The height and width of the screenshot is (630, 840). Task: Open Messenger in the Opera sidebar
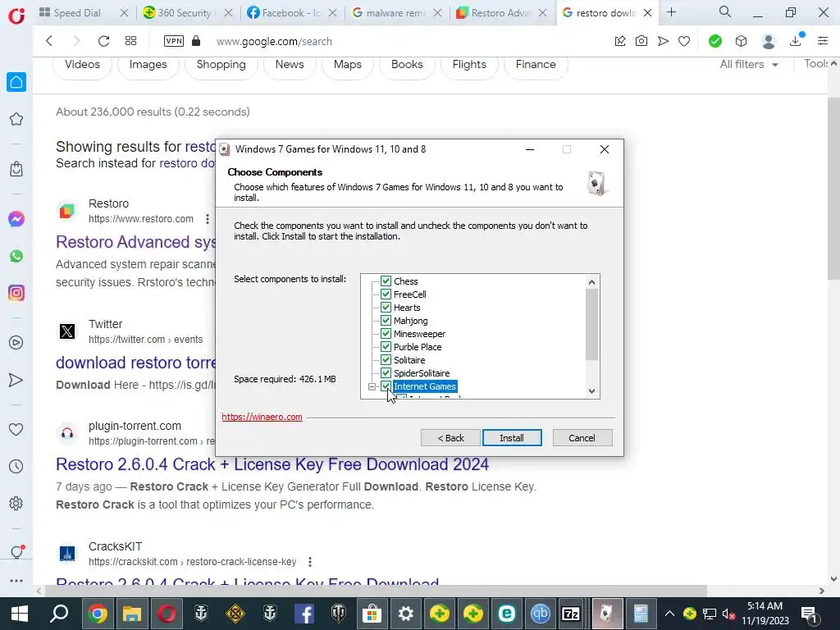(16, 219)
